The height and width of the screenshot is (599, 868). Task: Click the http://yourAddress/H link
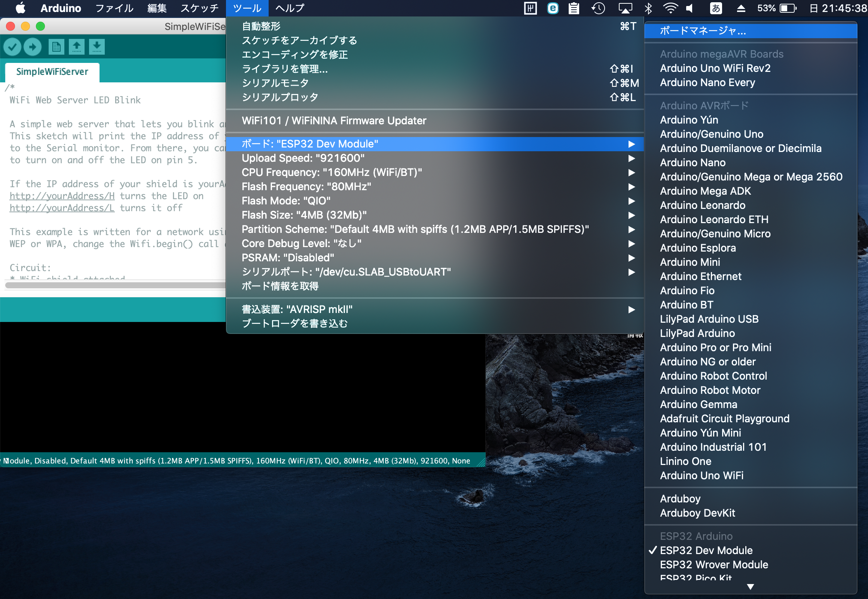(62, 196)
